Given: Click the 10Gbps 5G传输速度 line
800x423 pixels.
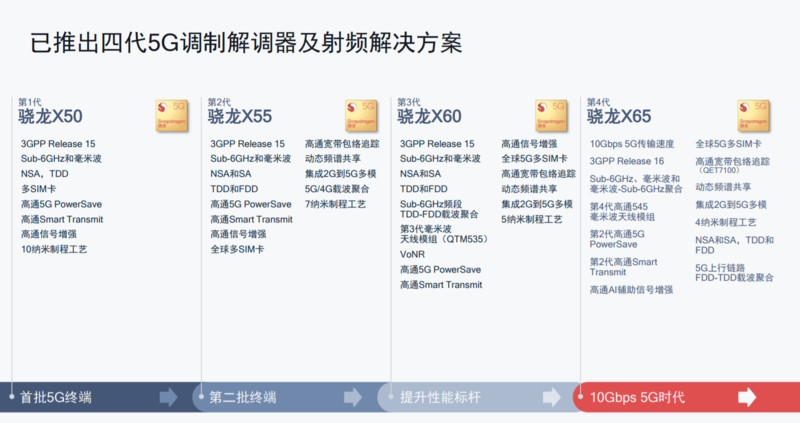Looking at the screenshot, I should point(632,144).
